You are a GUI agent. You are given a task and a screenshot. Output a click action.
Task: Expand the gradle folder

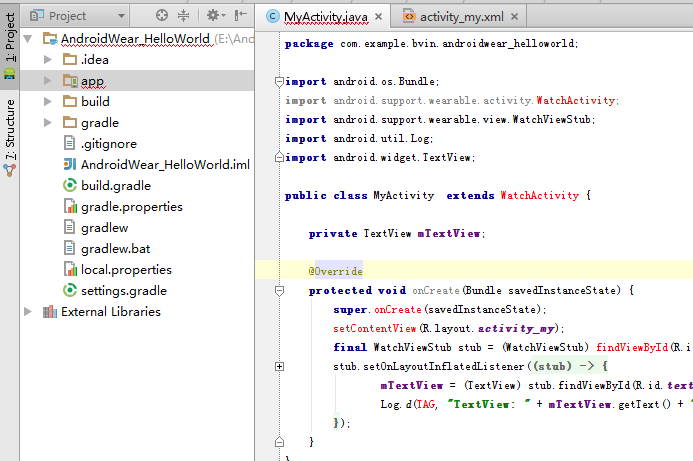click(48, 122)
